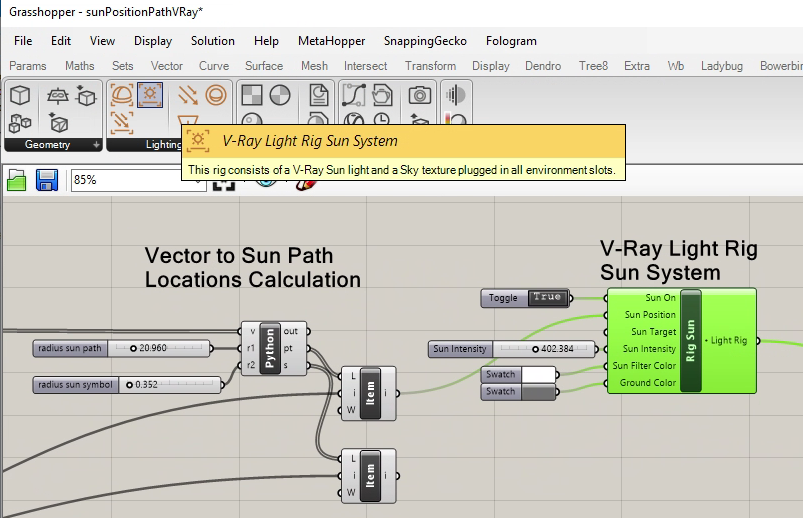Open the Edit menu
The width and height of the screenshot is (803, 518).
click(61, 41)
